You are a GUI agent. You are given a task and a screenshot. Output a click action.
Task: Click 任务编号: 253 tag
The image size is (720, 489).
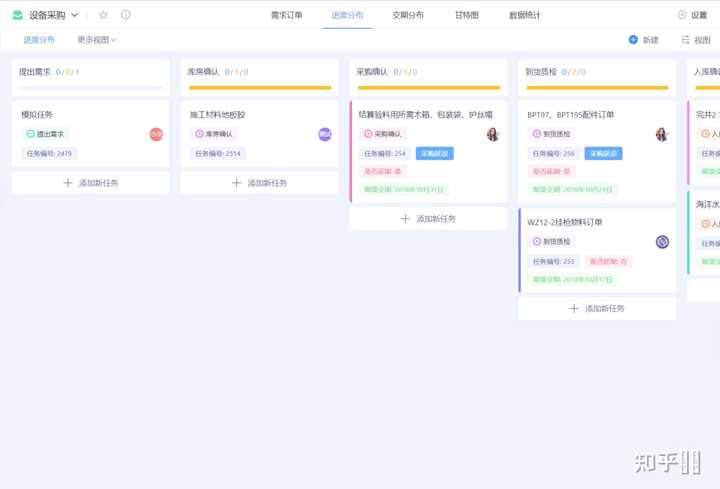554,261
